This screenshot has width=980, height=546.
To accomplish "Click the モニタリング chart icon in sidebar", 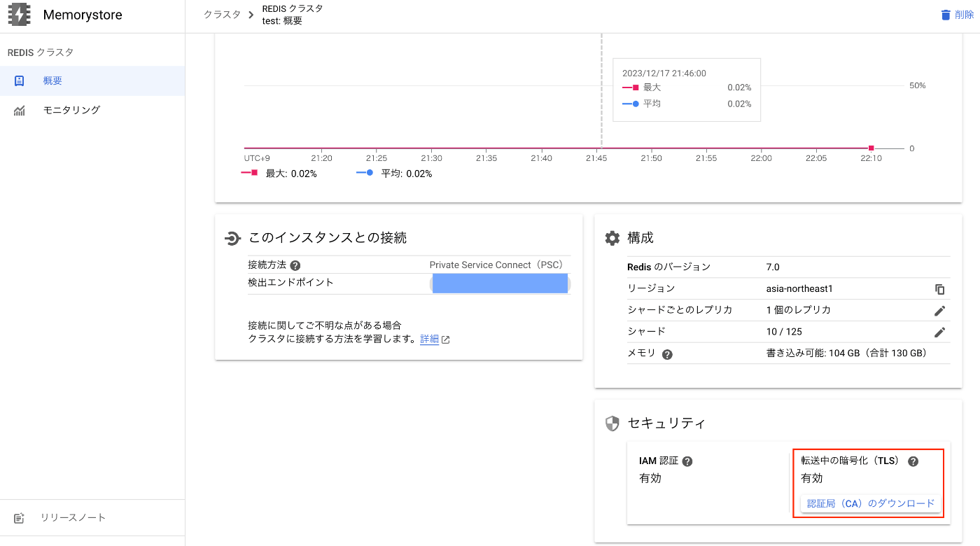I will (x=20, y=111).
